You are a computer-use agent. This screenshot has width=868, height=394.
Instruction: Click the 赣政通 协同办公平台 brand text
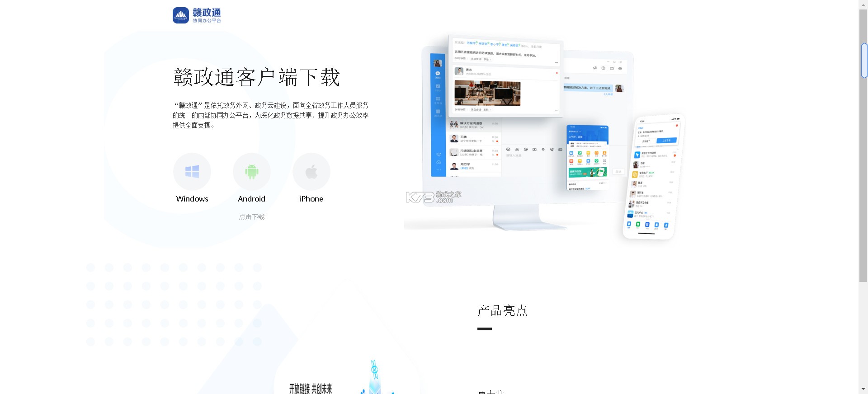click(x=207, y=15)
